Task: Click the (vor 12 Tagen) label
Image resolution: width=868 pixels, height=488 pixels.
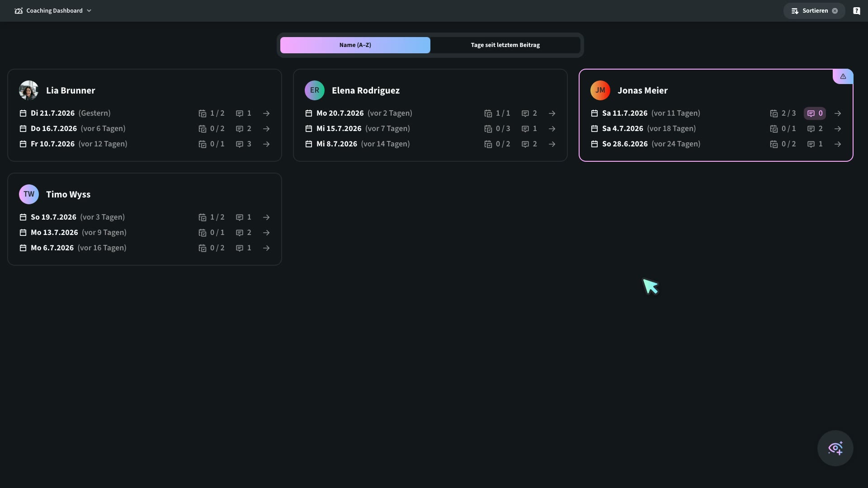Action: tap(103, 144)
